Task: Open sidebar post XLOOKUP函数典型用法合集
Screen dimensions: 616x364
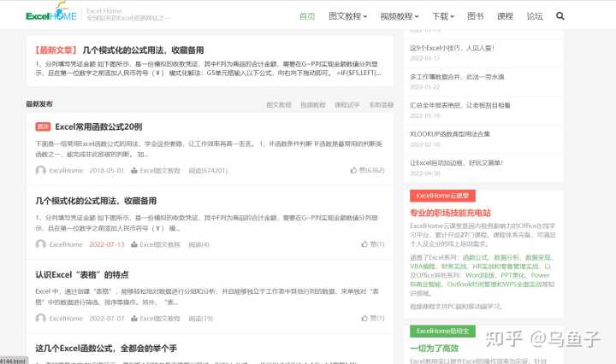Action: (x=450, y=134)
